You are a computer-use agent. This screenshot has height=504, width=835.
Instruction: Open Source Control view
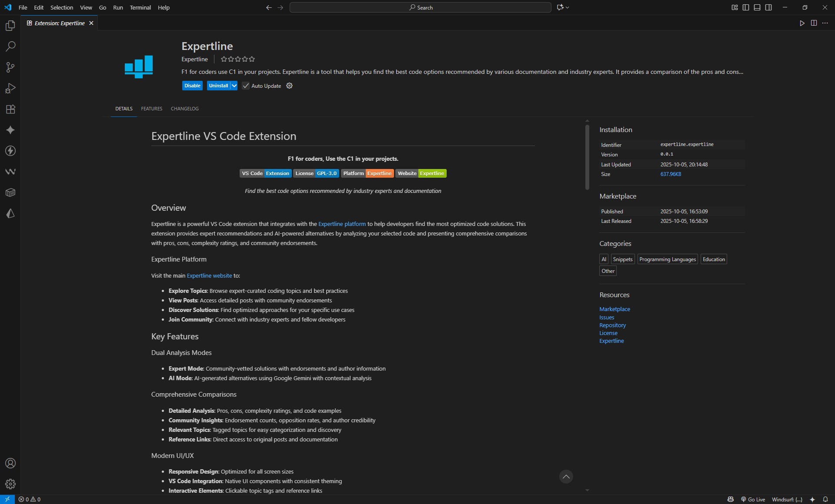[x=10, y=67]
